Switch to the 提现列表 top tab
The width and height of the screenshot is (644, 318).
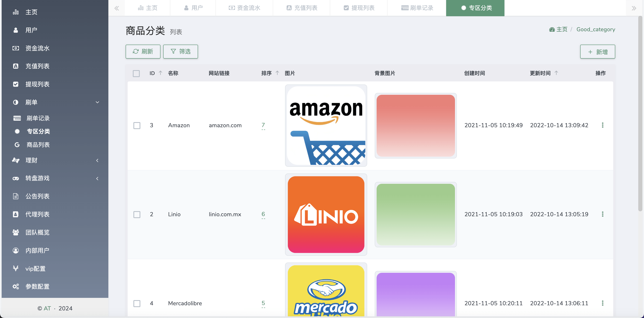point(359,8)
